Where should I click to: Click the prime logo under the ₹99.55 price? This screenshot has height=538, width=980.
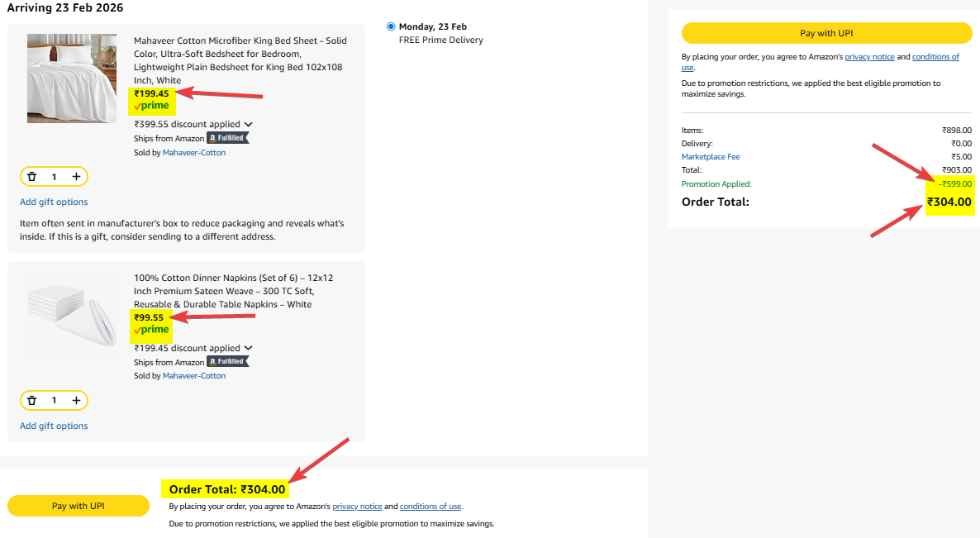151,330
